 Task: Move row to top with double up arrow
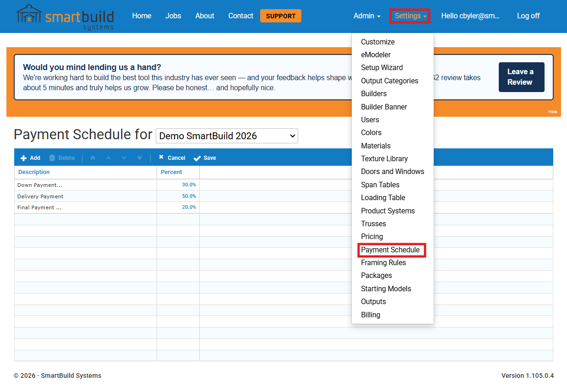click(93, 158)
